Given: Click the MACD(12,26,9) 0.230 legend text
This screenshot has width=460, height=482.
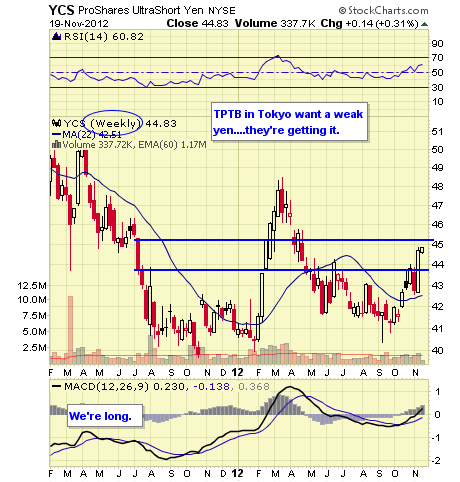Looking at the screenshot, I should click(x=124, y=387).
